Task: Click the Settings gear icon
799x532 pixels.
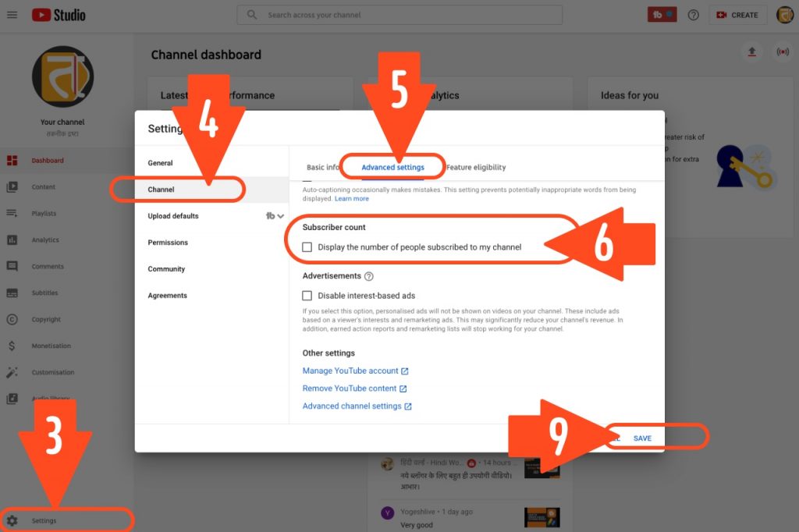Action: click(12, 520)
